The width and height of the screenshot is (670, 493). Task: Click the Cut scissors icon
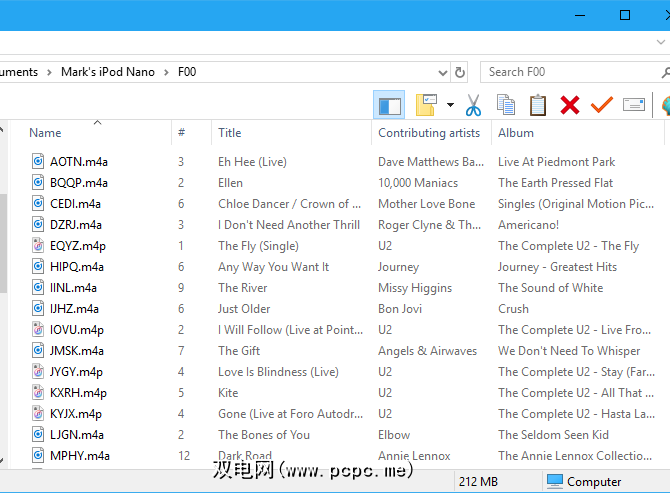click(x=473, y=105)
